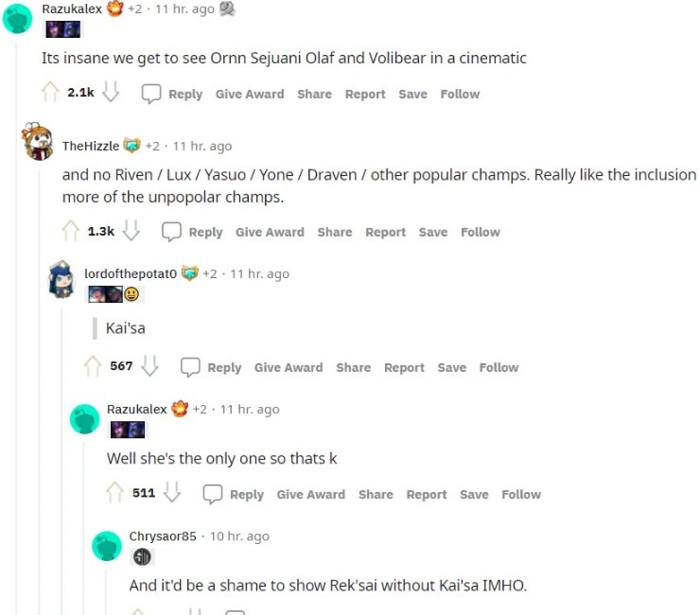
Task: Report lordofthepotat0's Kai'sa comment
Action: [405, 367]
